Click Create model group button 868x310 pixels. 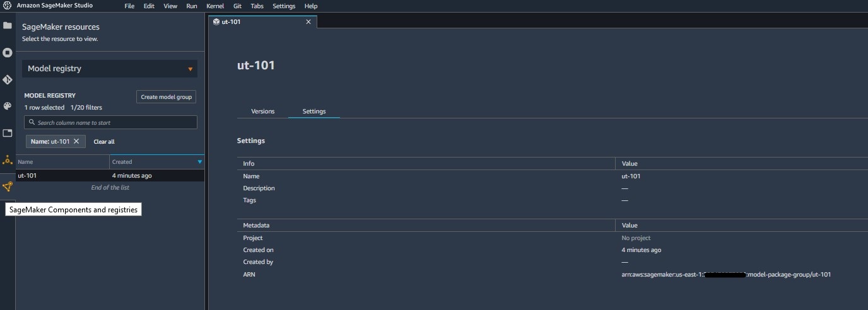167,97
